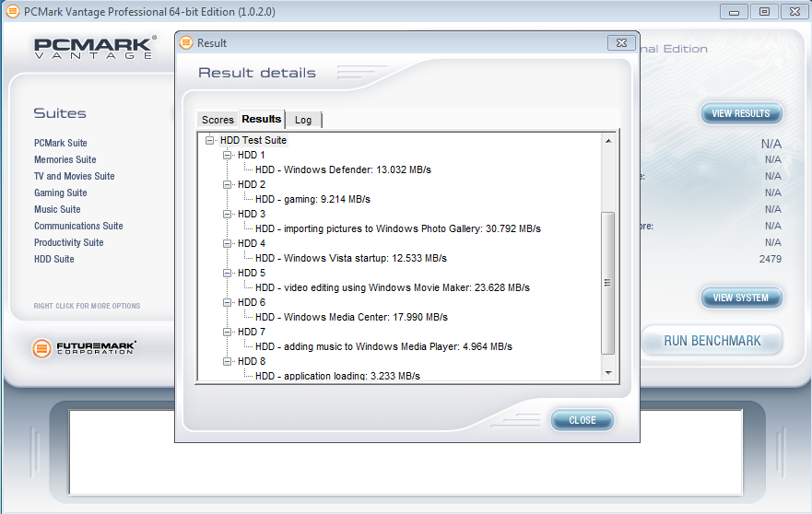Image resolution: width=812 pixels, height=514 pixels.
Task: Select the Windows Vista startup result row
Action: 350,258
